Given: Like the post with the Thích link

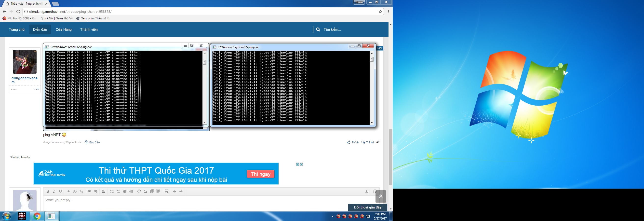Looking at the screenshot, I should tap(353, 142).
